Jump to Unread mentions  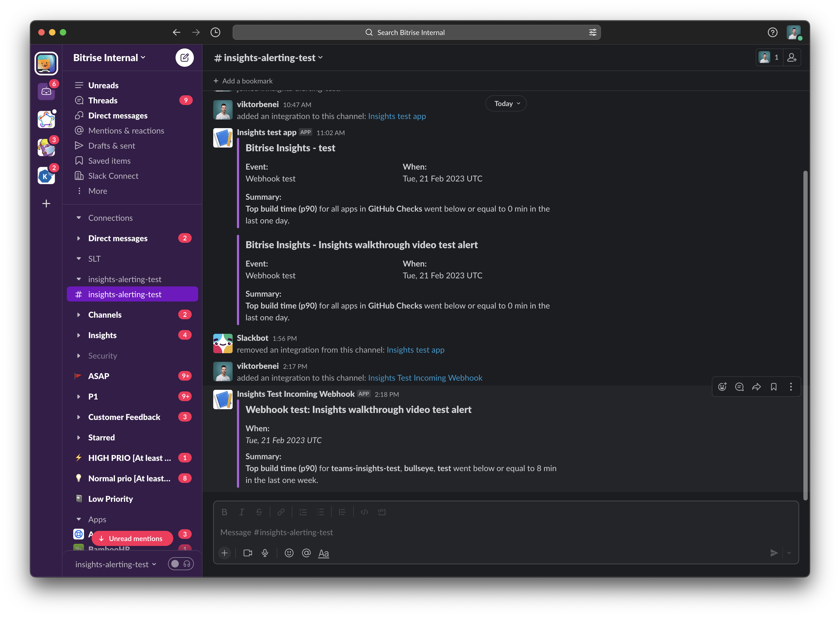tap(132, 538)
